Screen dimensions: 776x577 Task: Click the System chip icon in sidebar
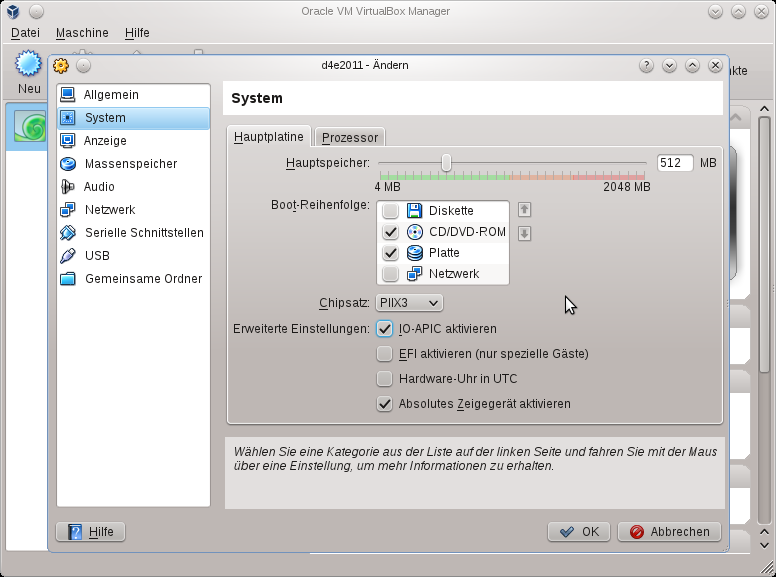click(68, 118)
